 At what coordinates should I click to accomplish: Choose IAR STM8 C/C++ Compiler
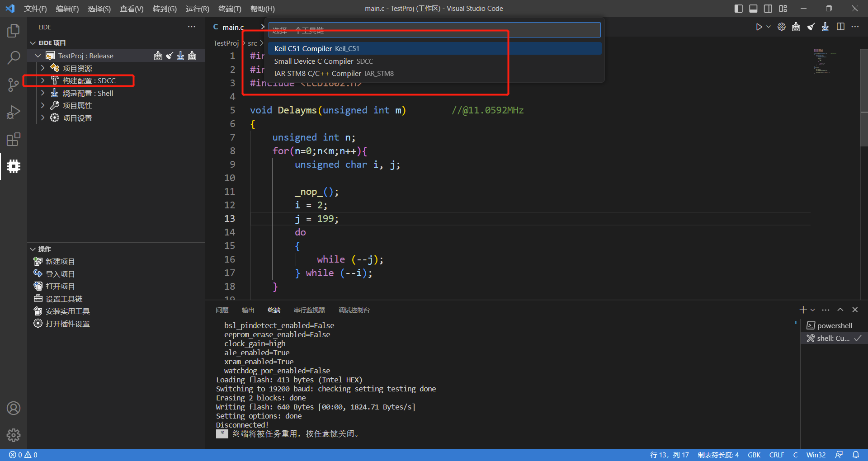click(435, 73)
